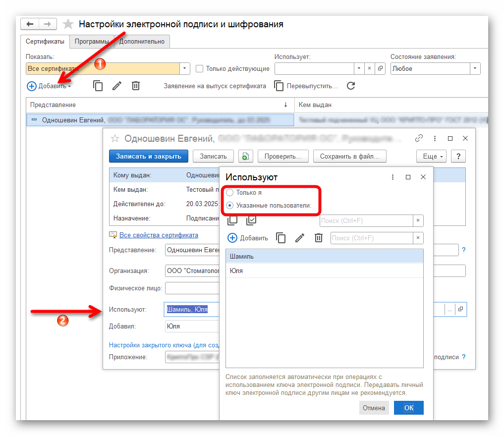Expand the Использует filter dropdown
Viewport: 504px width, 436px height.
pos(359,68)
